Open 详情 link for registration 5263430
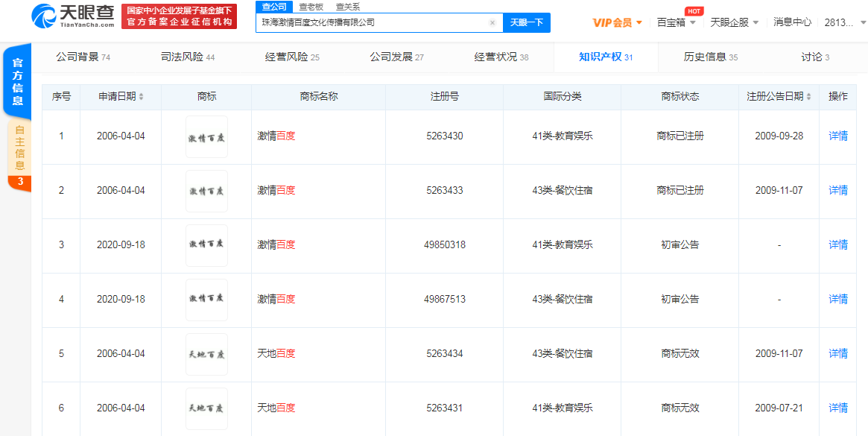 pyautogui.click(x=838, y=136)
